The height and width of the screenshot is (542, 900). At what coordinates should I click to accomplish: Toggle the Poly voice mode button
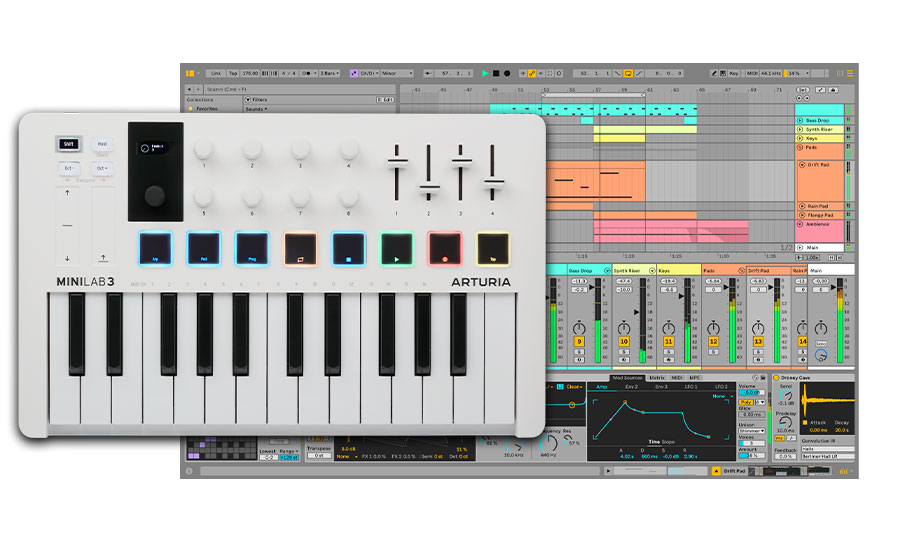[x=746, y=402]
